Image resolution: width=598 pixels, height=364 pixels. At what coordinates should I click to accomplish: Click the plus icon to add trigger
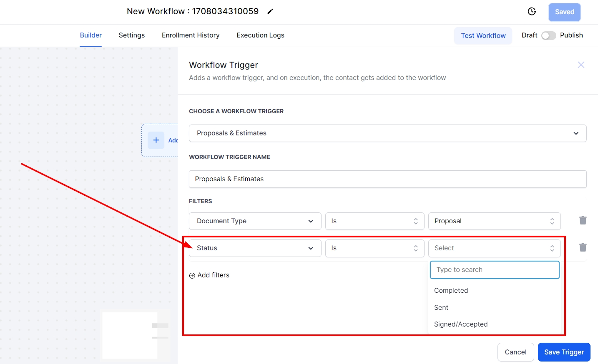click(x=156, y=140)
